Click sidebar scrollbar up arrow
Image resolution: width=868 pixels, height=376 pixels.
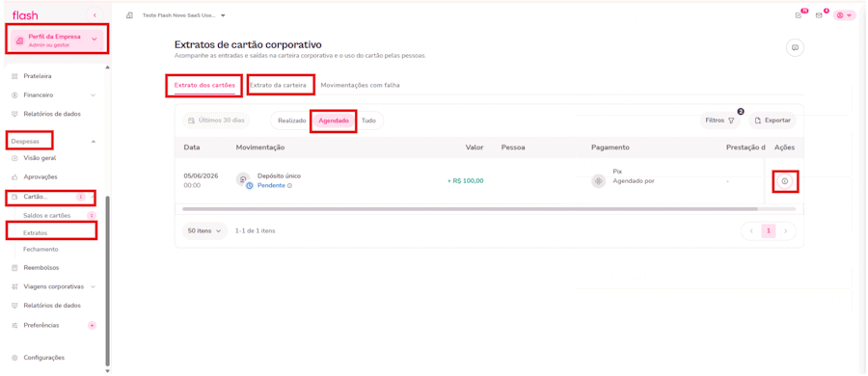tap(107, 67)
